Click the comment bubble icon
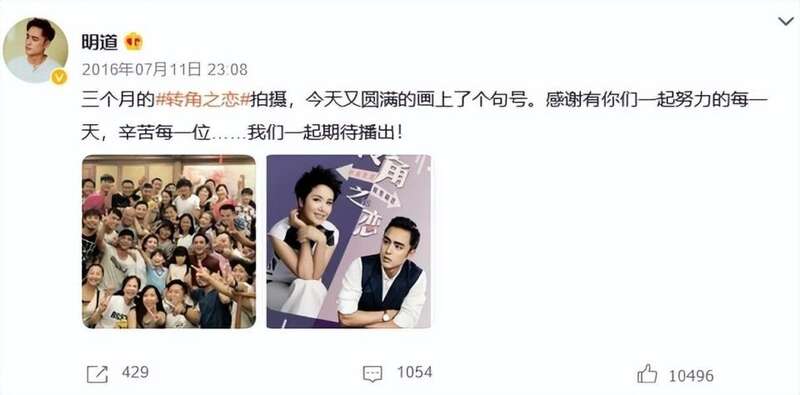 point(372,373)
